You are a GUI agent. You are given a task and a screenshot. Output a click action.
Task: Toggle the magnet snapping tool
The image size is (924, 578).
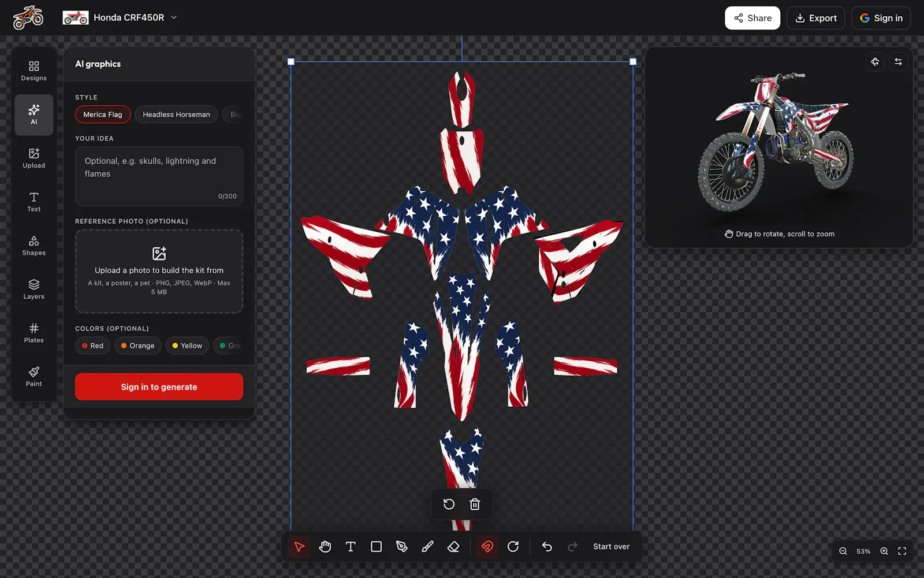click(487, 547)
